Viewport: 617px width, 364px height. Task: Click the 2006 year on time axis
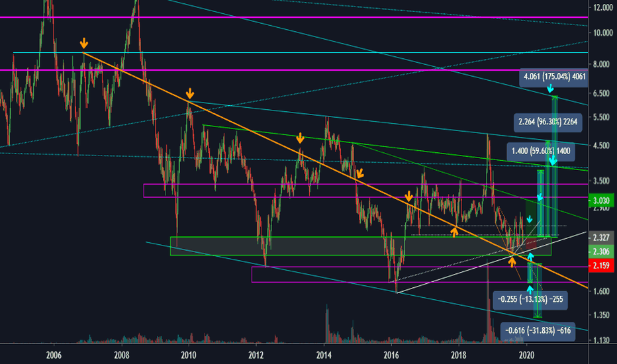click(54, 355)
